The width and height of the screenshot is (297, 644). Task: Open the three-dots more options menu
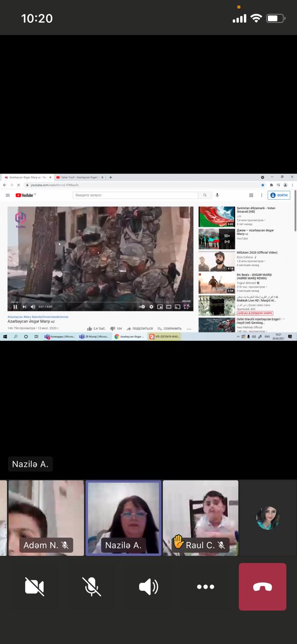[205, 587]
